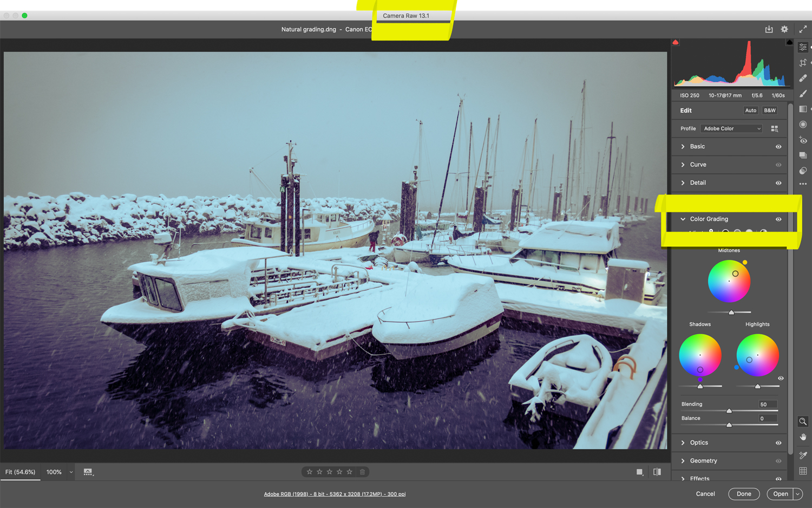Select the Crop tool
Viewport: 812px width, 508px height.
coord(803,62)
